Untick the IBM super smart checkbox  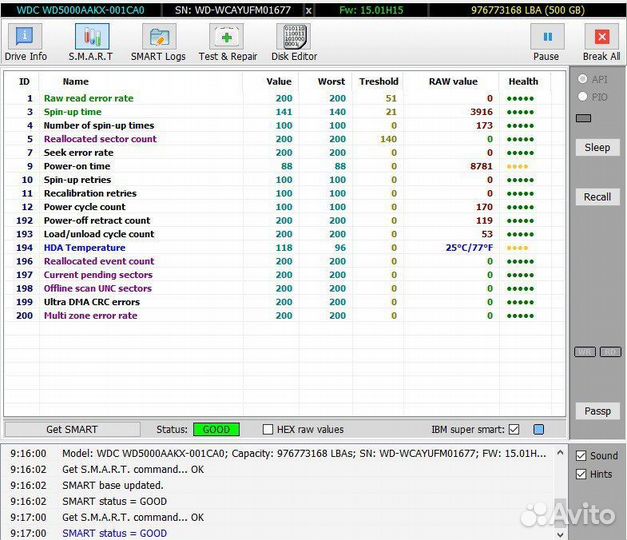tap(514, 429)
